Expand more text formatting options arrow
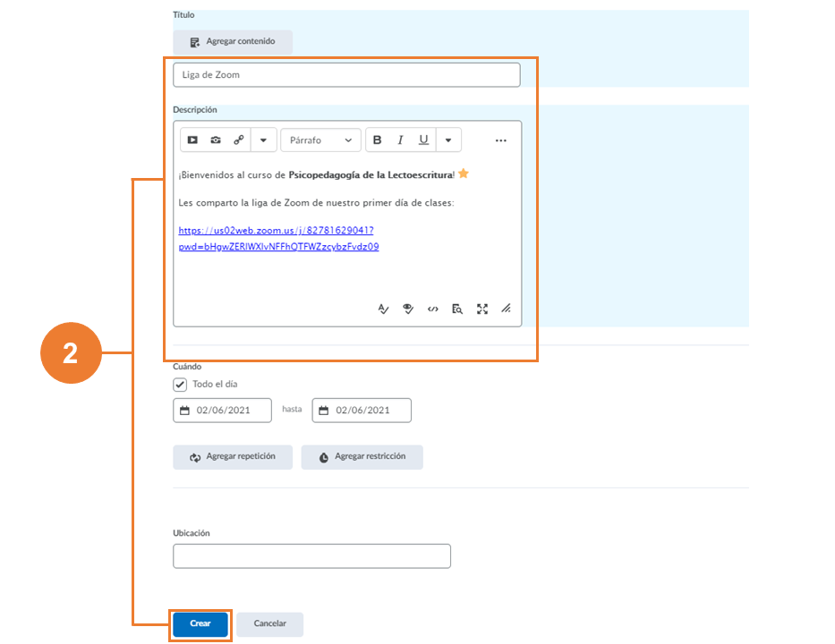This screenshot has height=644, width=835. (x=448, y=140)
